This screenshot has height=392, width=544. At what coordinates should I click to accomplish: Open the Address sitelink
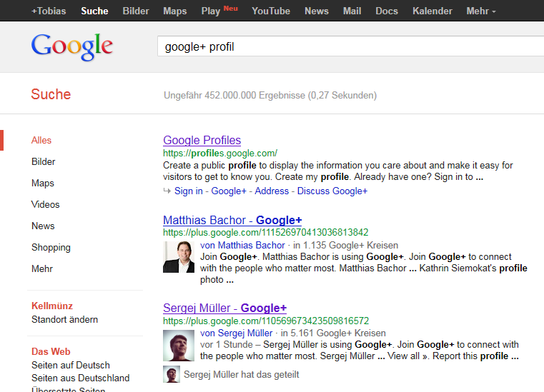click(x=272, y=191)
